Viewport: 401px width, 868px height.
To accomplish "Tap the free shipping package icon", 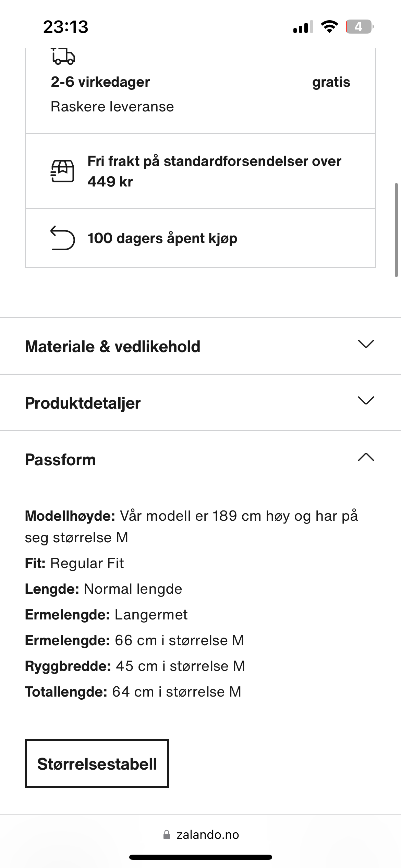I will click(62, 171).
